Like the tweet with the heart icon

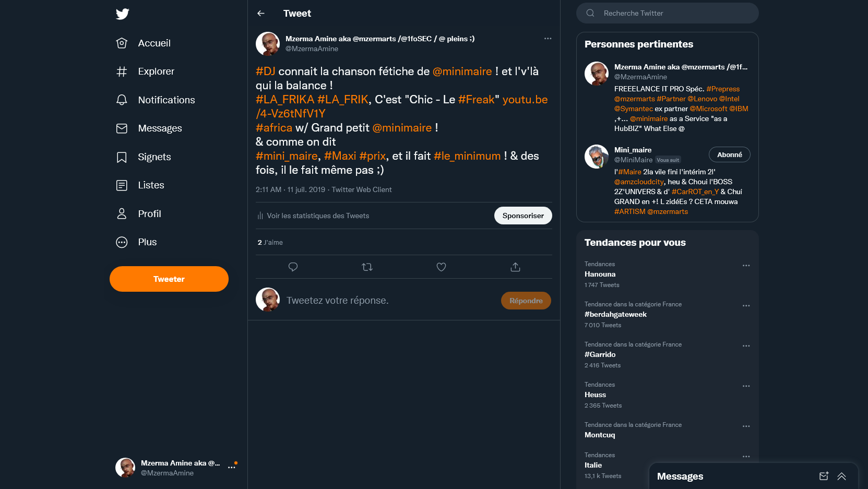point(441,267)
